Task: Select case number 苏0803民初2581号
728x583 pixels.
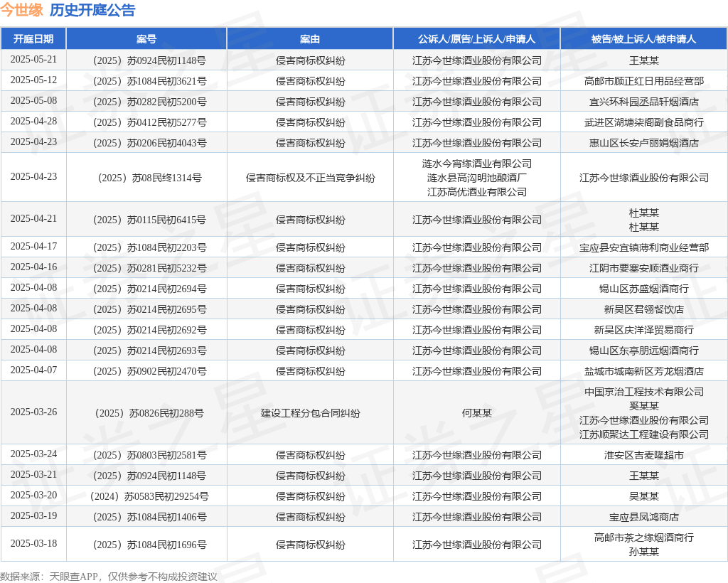Action: 149,455
